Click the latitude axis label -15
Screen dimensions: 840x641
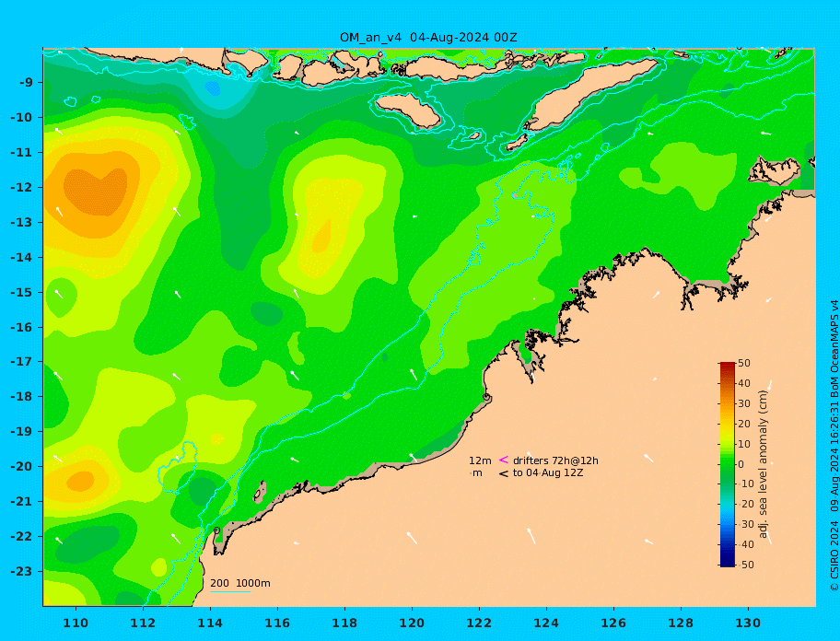(22, 292)
